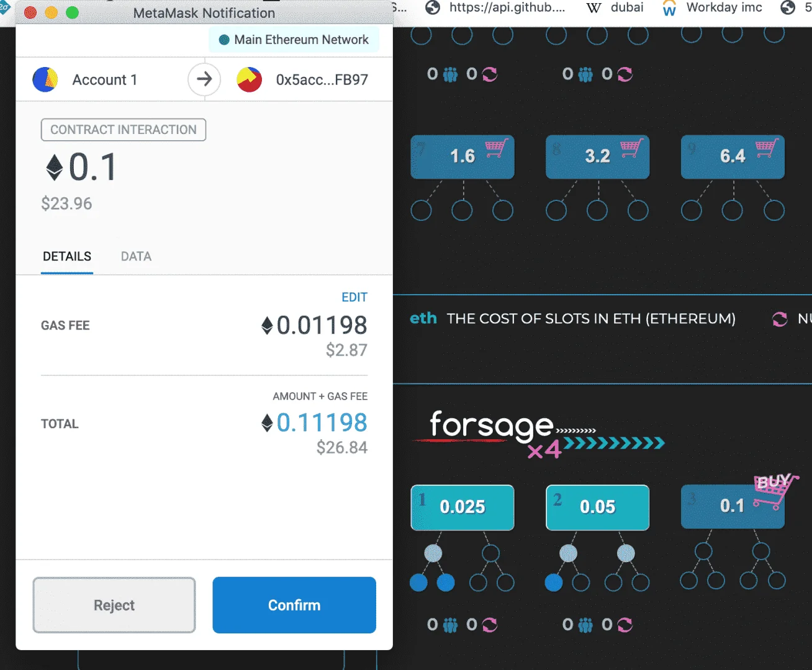Open the 0.025 slot 1 box
812x670 pixels.
tap(462, 507)
